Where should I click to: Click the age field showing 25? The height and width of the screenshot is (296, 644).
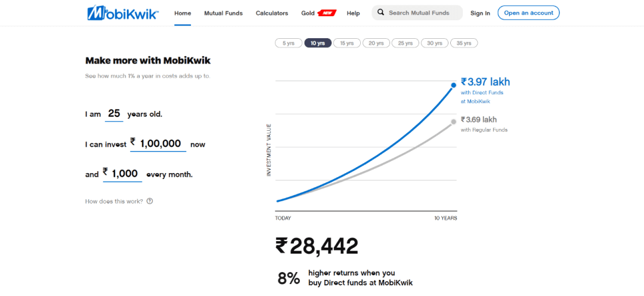pos(114,114)
